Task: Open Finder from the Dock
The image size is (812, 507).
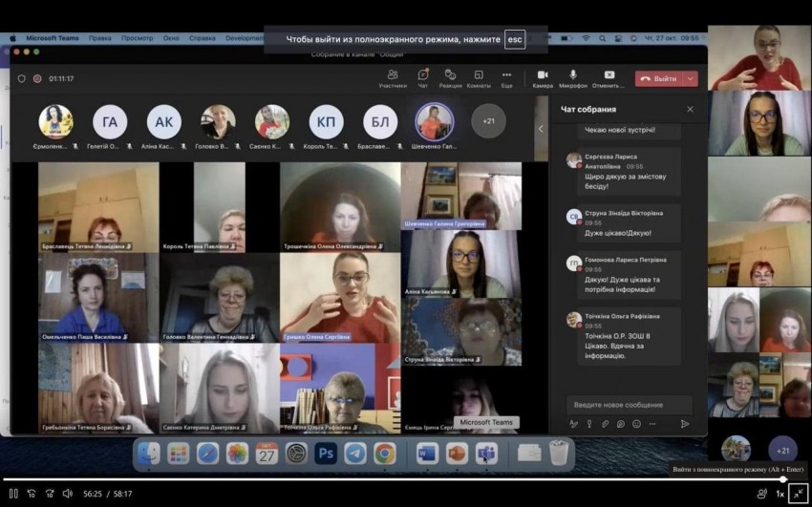Action: pyautogui.click(x=149, y=454)
